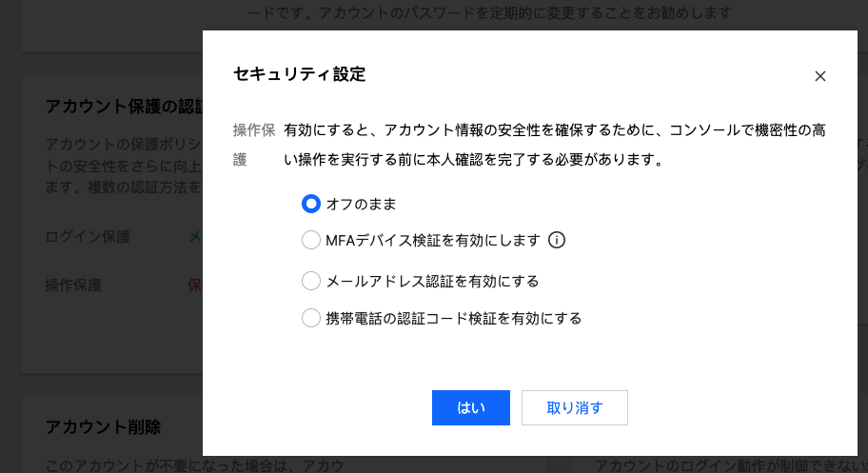This screenshot has height=473, width=868.
Task: Click the アカウント保護の認証 heading behind the dialog
Action: 124,107
